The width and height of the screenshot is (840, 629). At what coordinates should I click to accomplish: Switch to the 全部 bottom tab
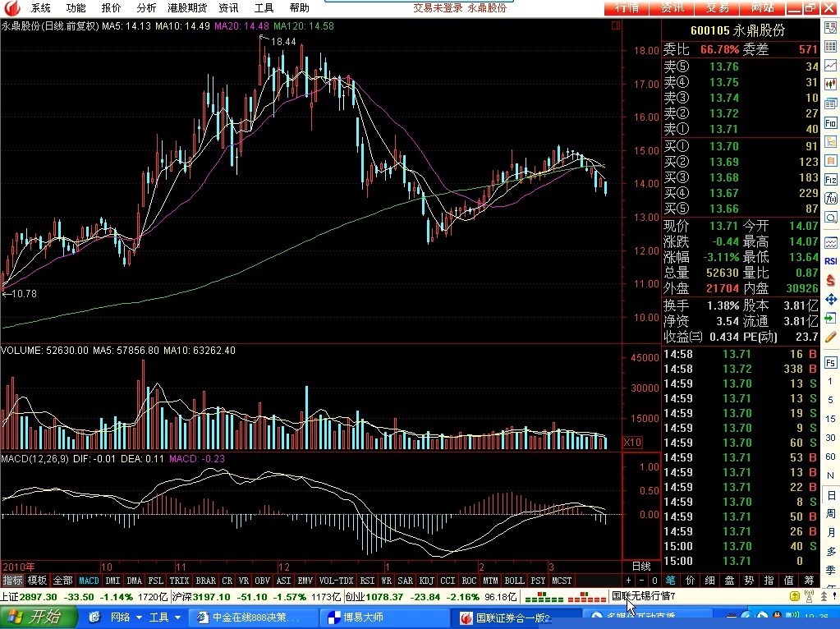click(x=62, y=581)
